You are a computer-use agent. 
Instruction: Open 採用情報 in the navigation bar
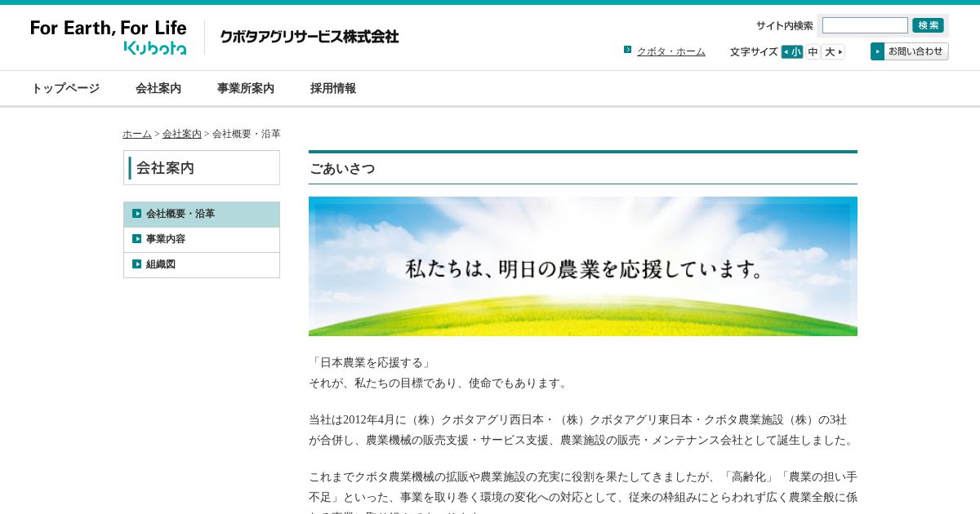333,88
